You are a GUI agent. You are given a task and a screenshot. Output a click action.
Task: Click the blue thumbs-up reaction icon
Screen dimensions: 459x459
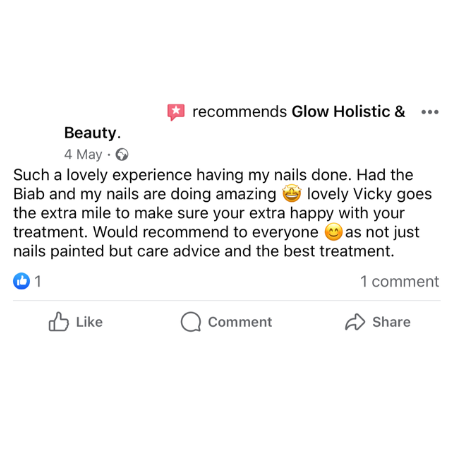pos(22,281)
